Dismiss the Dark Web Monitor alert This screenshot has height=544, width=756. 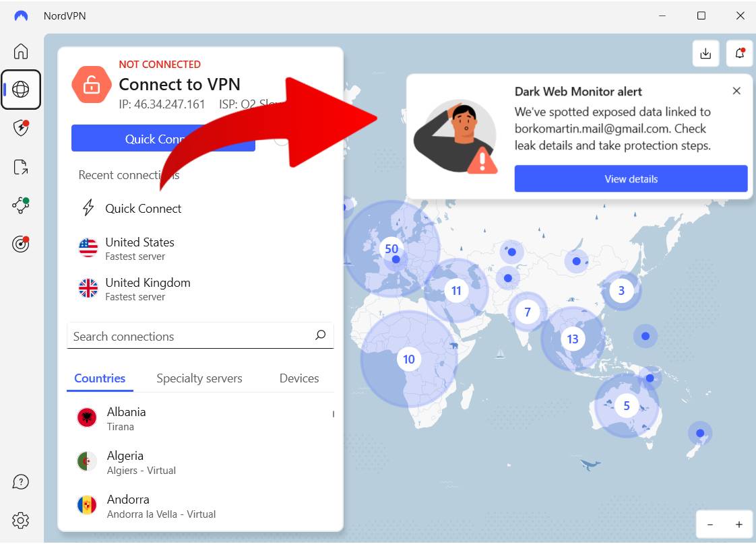pos(736,91)
